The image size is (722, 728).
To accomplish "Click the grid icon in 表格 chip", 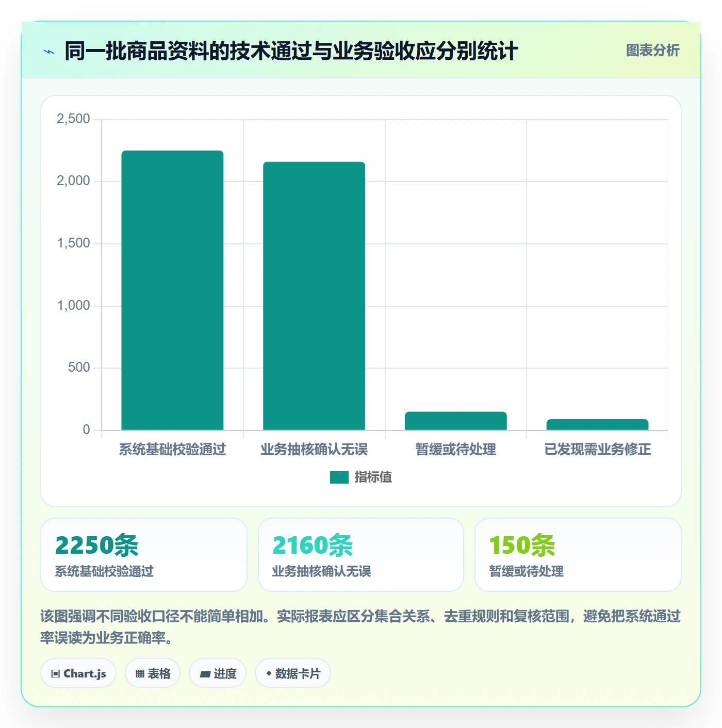I will [x=140, y=674].
